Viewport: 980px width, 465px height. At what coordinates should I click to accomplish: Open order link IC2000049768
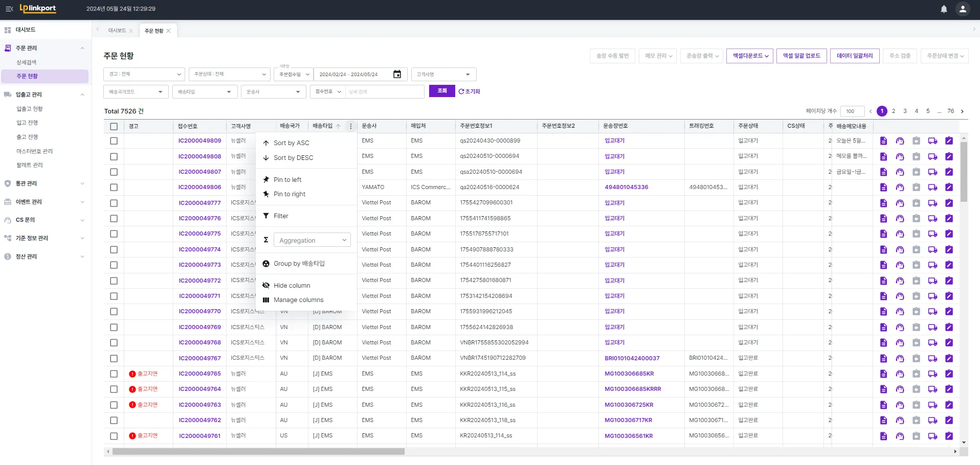pos(199,343)
